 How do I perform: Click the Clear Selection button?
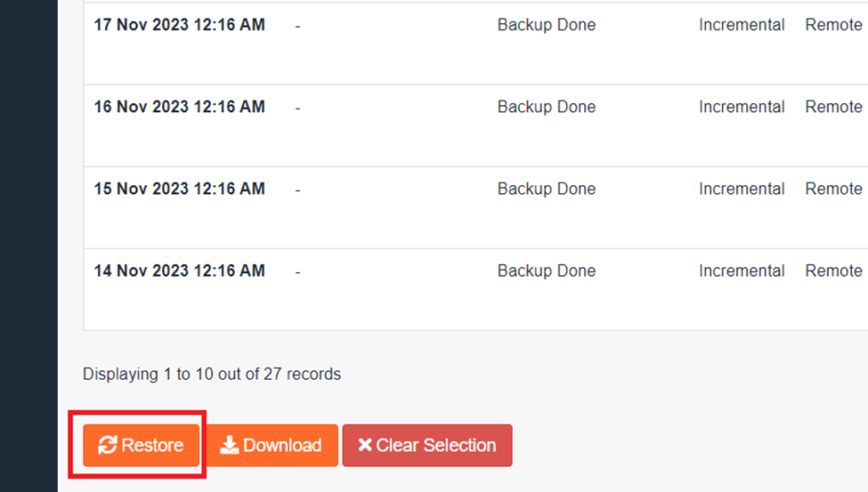[x=426, y=445]
